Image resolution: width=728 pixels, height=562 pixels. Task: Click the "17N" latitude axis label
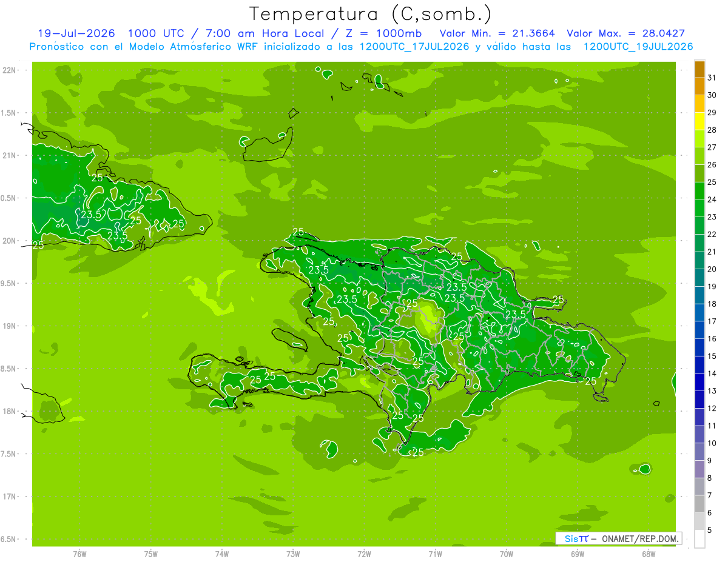click(x=10, y=497)
